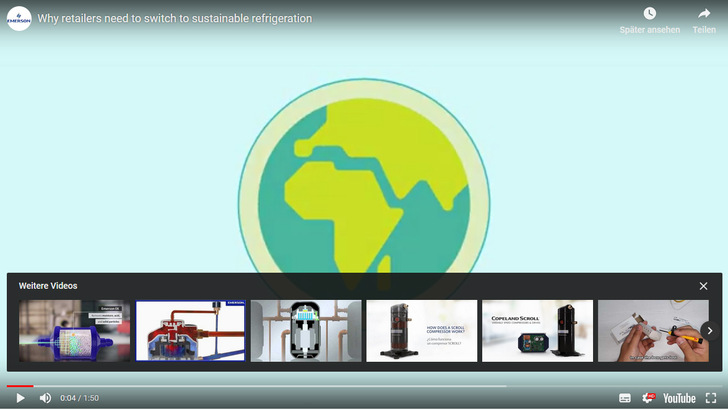Open the Emerson channel logo

tap(19, 18)
